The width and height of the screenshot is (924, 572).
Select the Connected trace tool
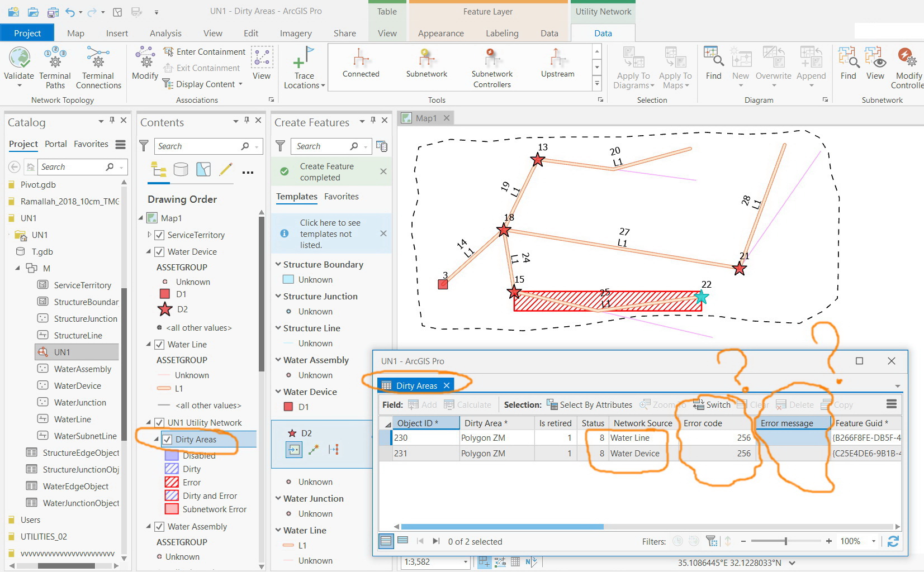(x=361, y=63)
